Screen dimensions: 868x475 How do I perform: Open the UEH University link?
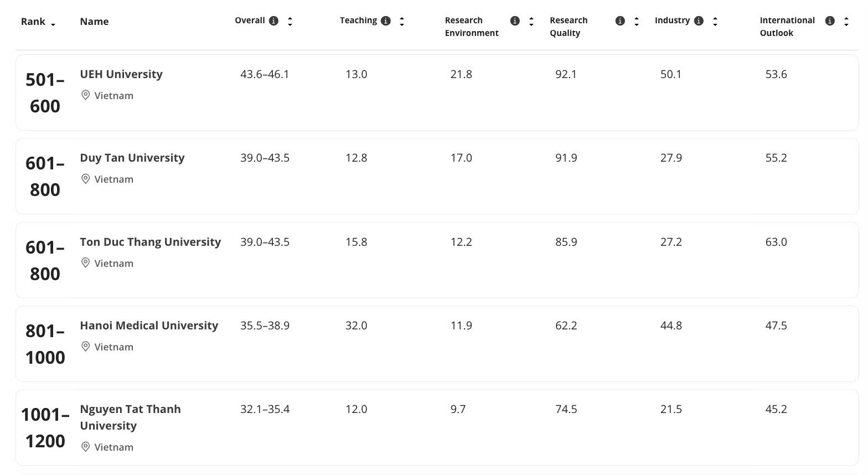121,74
